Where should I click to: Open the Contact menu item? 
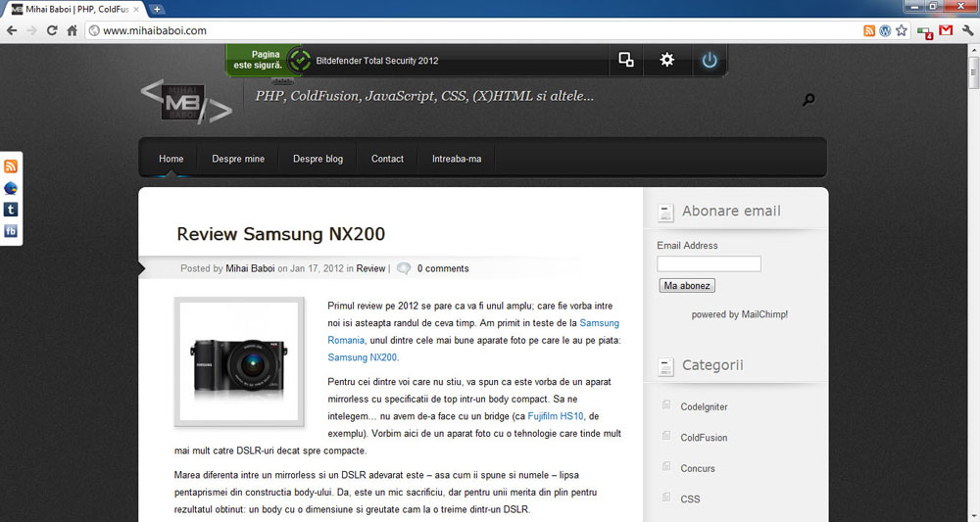tap(387, 159)
